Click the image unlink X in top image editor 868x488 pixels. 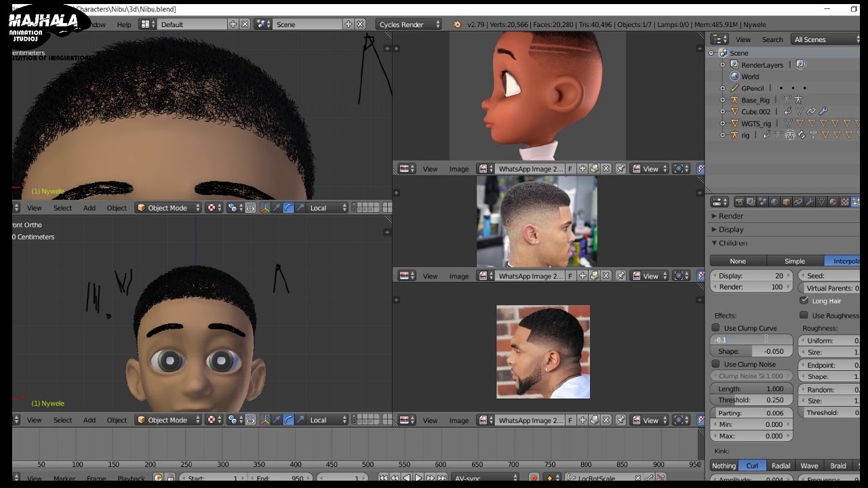606,169
